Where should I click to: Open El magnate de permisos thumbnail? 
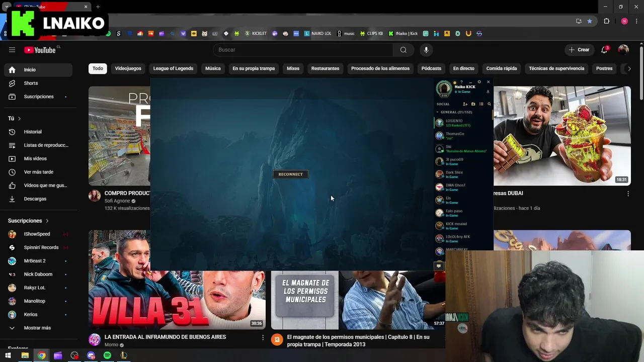coord(358,300)
